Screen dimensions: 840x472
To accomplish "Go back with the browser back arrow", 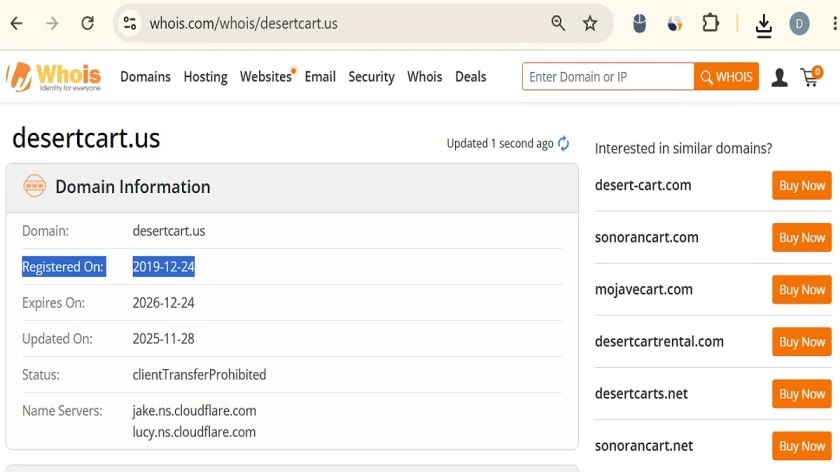I will click(x=17, y=23).
